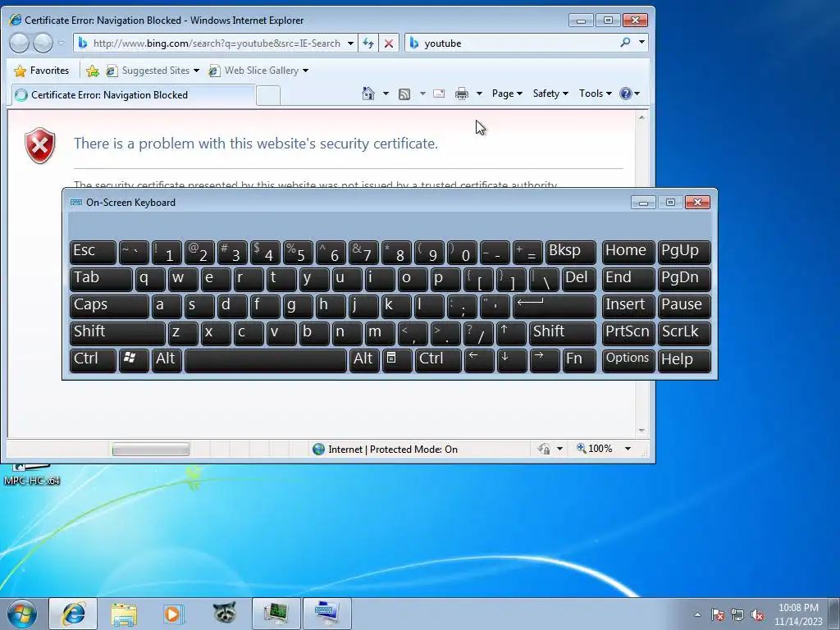The height and width of the screenshot is (630, 840).
Task: Click the context menu key on keyboard
Action: point(397,360)
